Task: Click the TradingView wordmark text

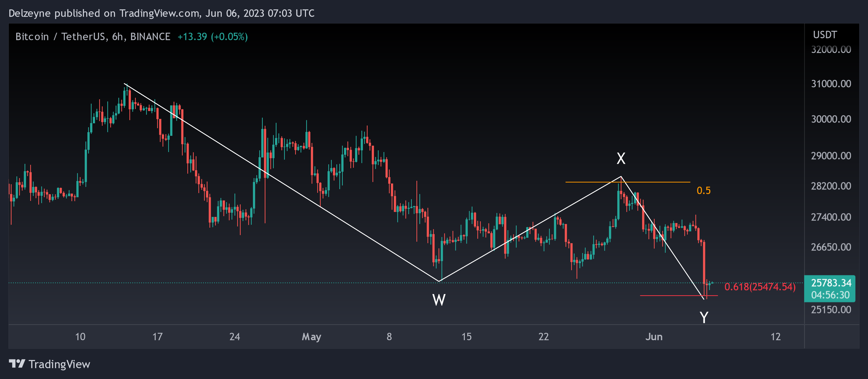Action: [59, 364]
